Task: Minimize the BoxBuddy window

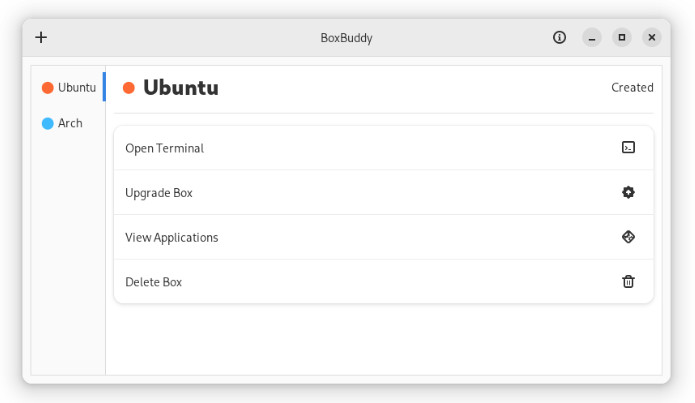Action: 592,37
